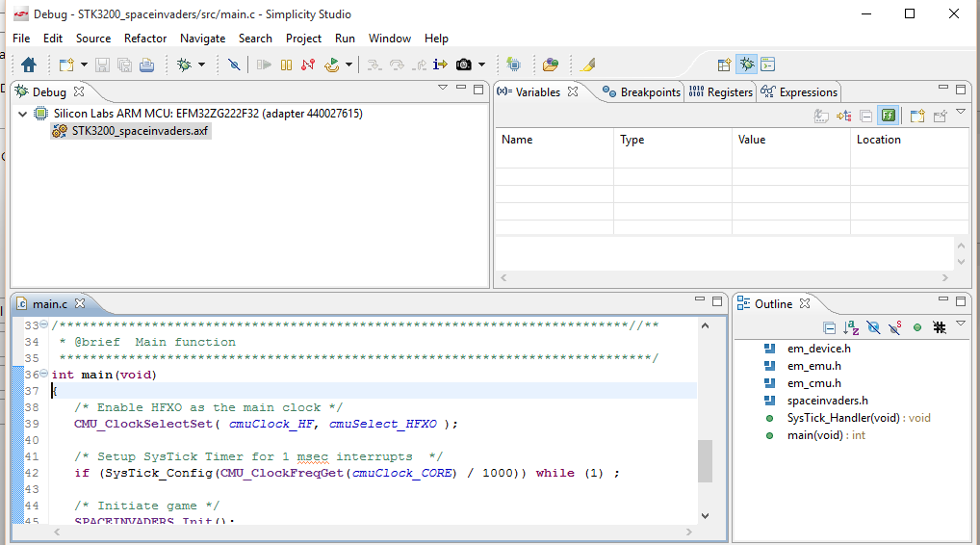Open the Run menu
Screen dimensions: 980x545
coord(345,39)
